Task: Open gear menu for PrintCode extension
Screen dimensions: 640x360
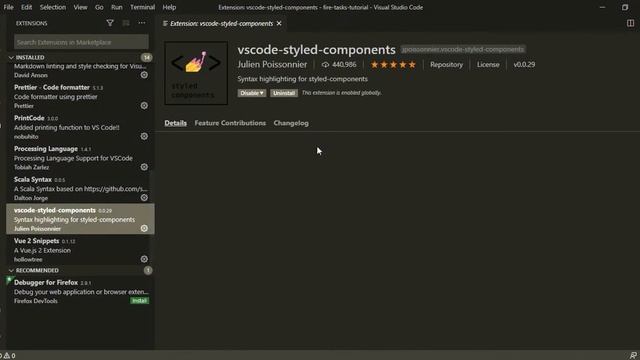Action: coord(144,136)
